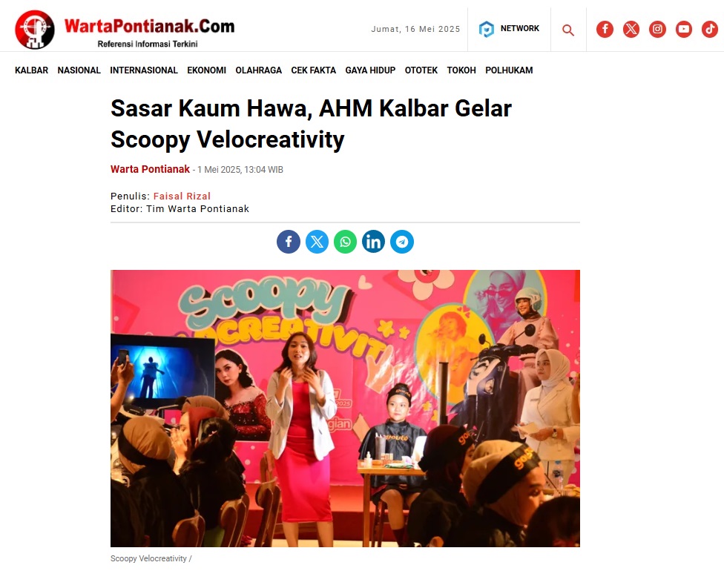Go to the CEK FAKTA section

pos(314,70)
